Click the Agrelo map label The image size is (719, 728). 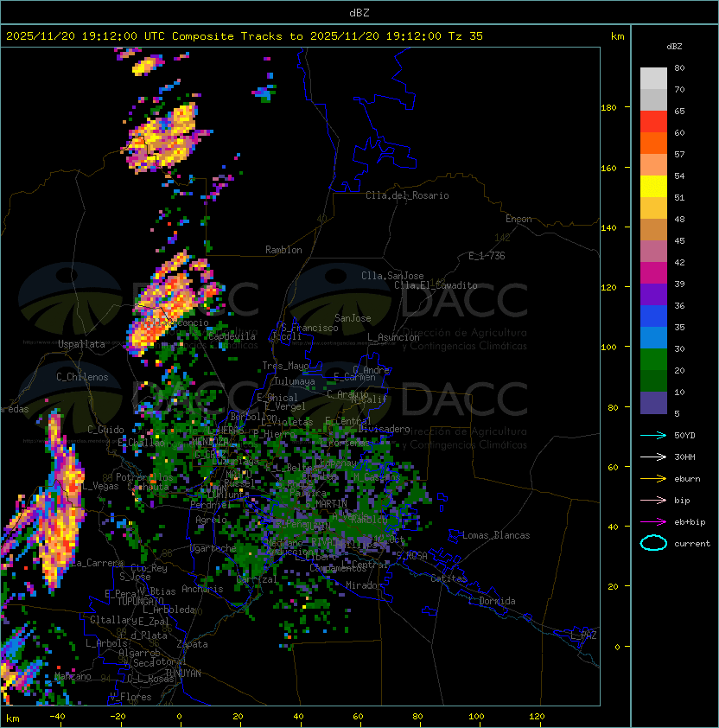(211, 520)
